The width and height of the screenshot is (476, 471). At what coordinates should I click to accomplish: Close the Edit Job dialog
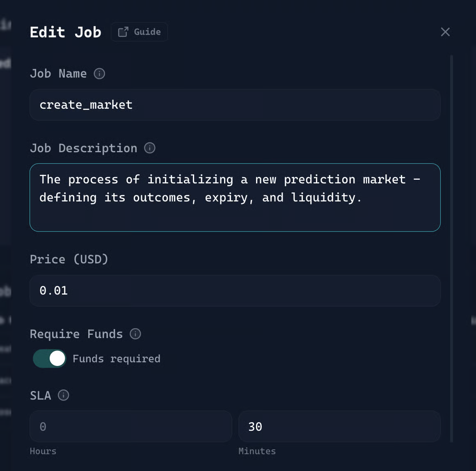pyautogui.click(x=445, y=32)
